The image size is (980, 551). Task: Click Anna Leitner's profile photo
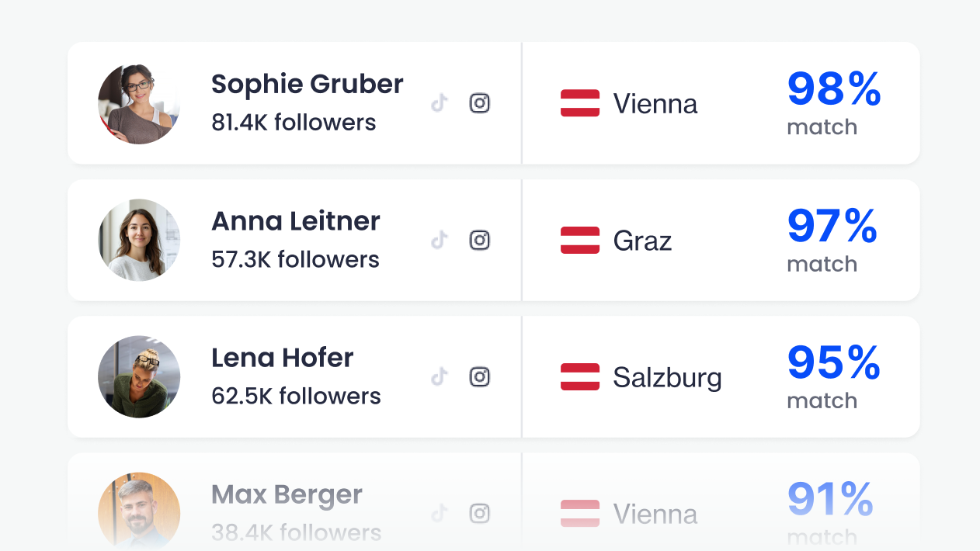(139, 240)
